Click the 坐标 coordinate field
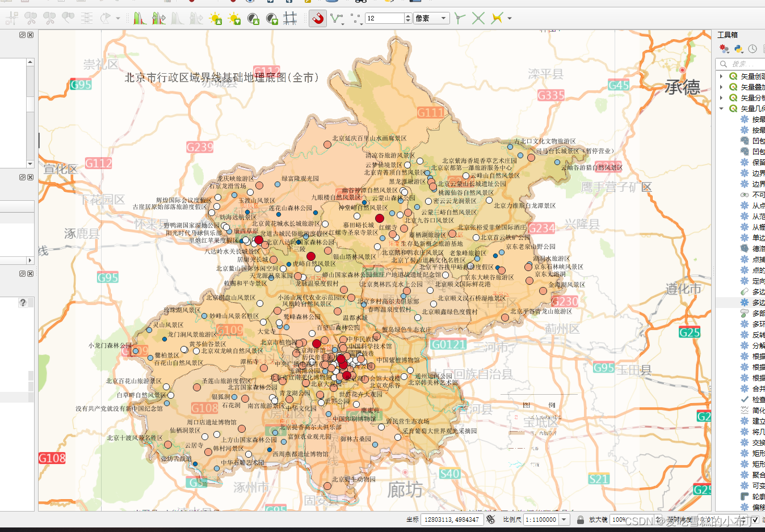This screenshot has width=765, height=532. pyautogui.click(x=452, y=520)
